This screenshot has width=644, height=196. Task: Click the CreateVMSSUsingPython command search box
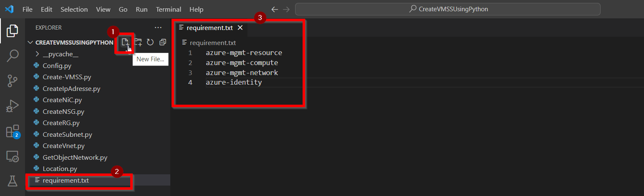pos(447,9)
